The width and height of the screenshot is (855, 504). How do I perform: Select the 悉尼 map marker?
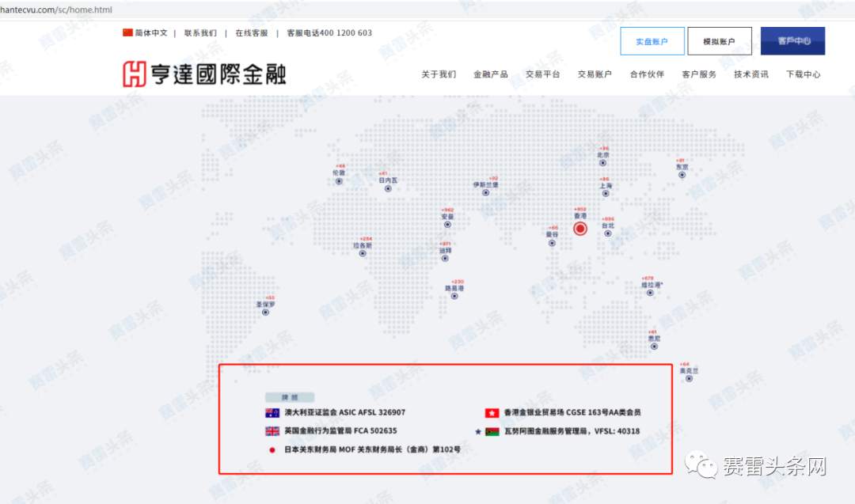click(x=654, y=347)
